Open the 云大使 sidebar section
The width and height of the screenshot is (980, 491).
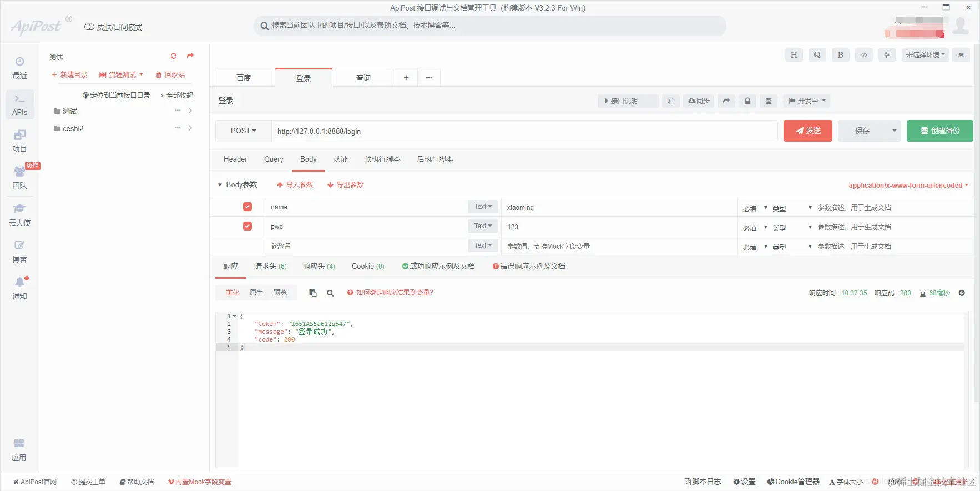point(19,215)
